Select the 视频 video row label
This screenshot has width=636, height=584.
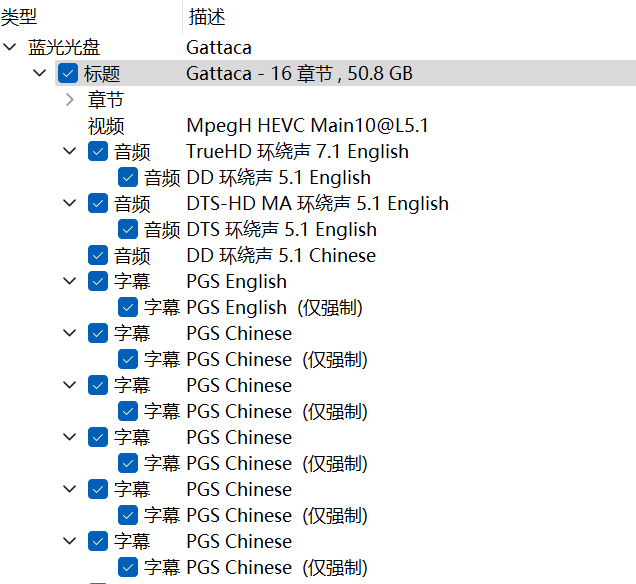pos(106,126)
